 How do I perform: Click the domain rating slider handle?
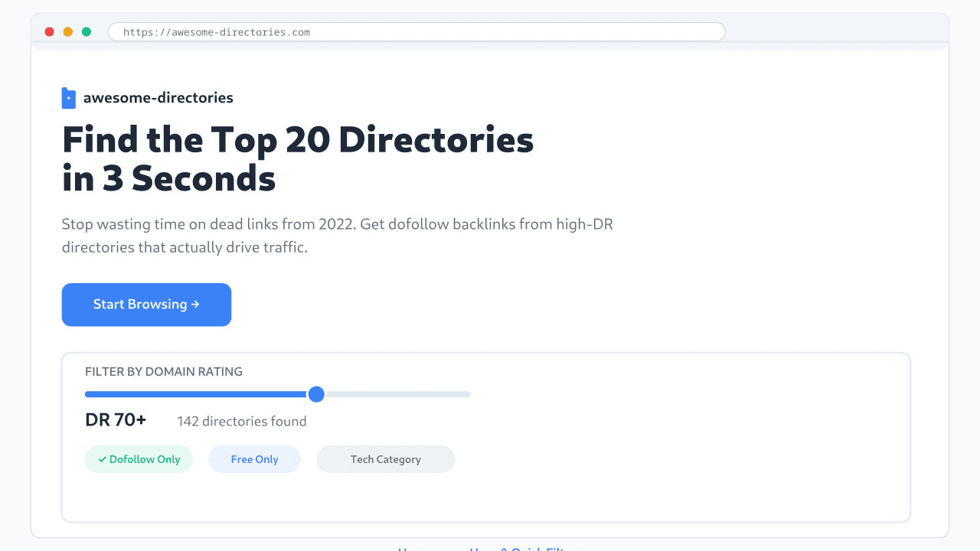[316, 394]
